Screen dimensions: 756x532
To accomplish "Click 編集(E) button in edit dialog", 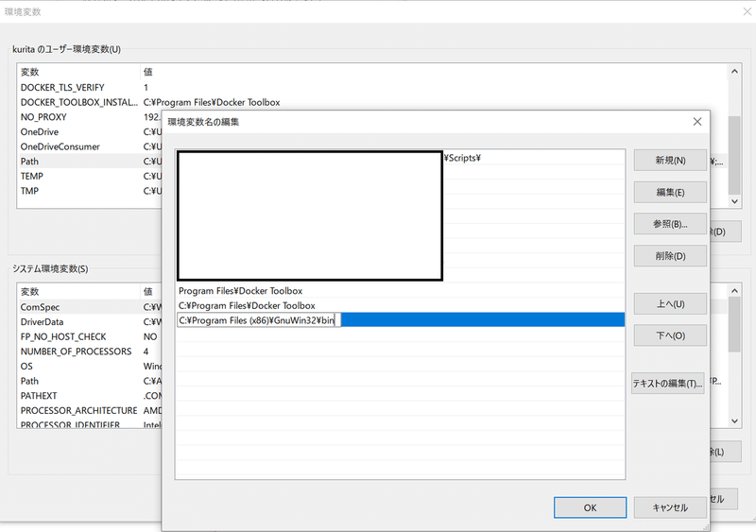I will tap(670, 193).
